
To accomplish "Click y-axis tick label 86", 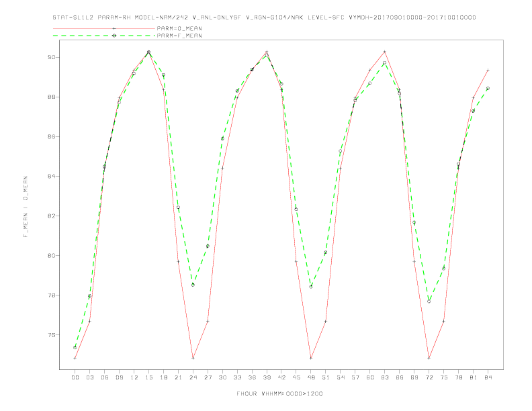I will click(x=51, y=136).
